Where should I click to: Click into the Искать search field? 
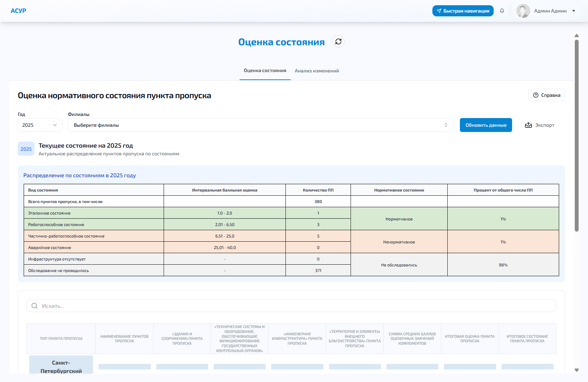296,306
